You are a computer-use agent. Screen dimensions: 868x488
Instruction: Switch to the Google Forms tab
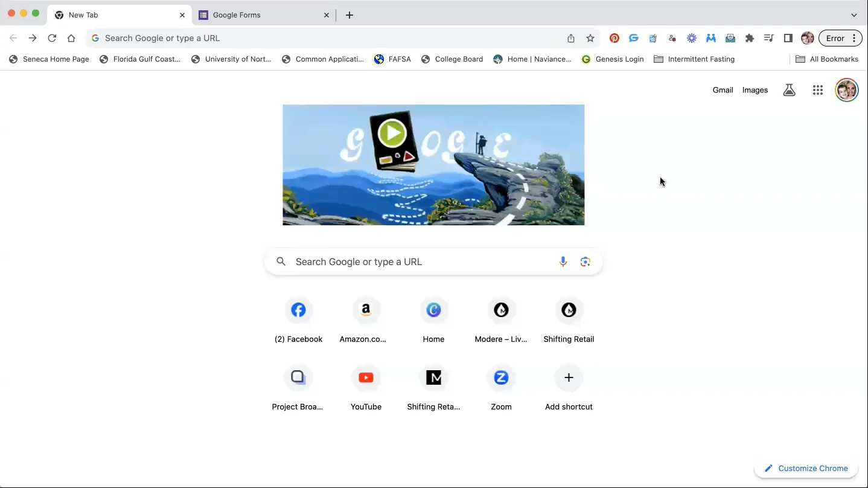pos(264,15)
